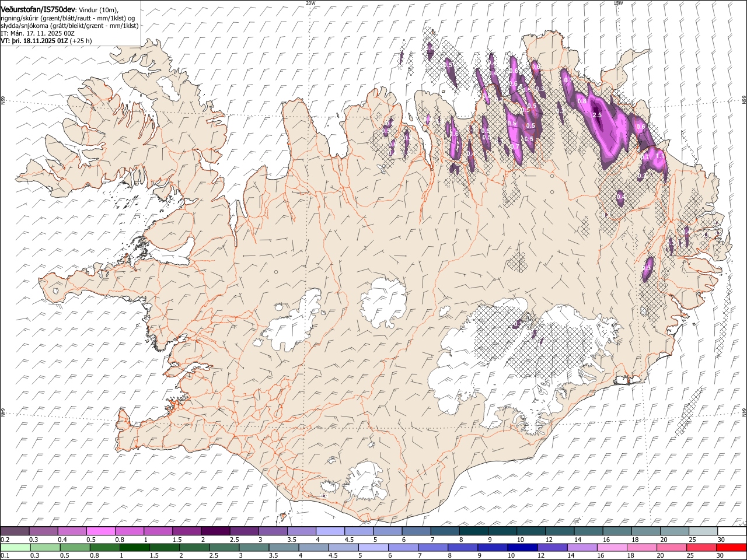This screenshot has width=747, height=560.
Task: Click the white snow swatch after the 30 label
Action: pyautogui.click(x=732, y=531)
